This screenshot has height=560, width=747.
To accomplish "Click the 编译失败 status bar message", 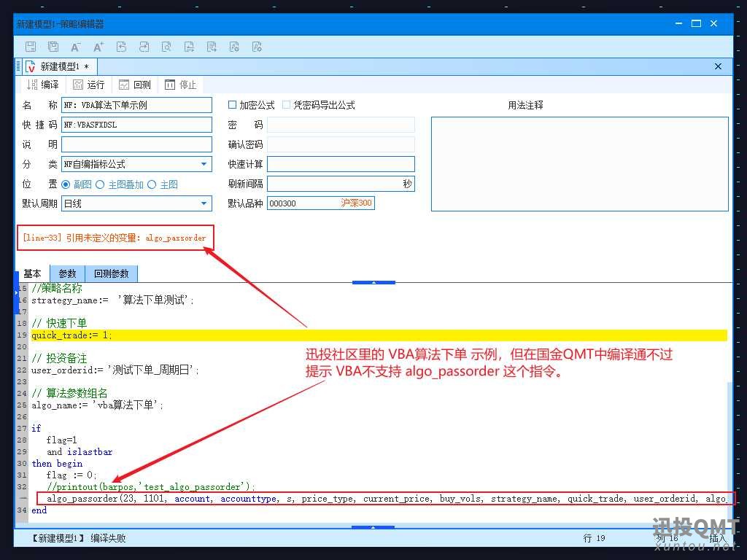I will click(x=108, y=538).
